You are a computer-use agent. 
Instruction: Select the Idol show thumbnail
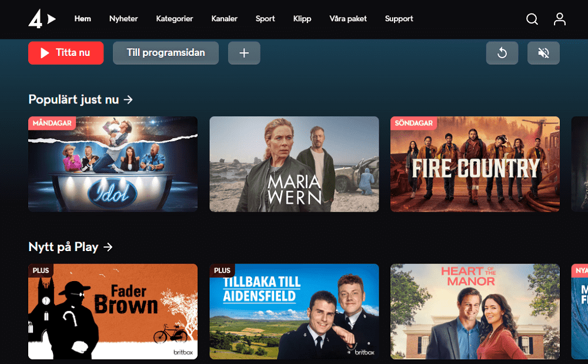point(113,164)
